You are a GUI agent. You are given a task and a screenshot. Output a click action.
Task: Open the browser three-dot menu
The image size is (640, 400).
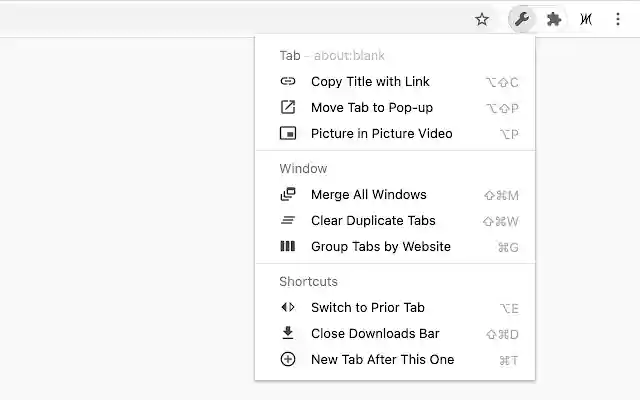618,19
